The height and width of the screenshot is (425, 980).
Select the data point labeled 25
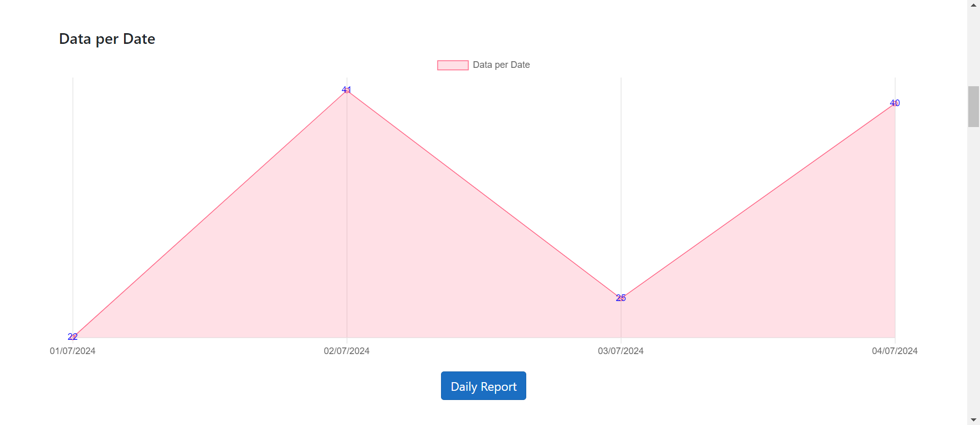[621, 298]
